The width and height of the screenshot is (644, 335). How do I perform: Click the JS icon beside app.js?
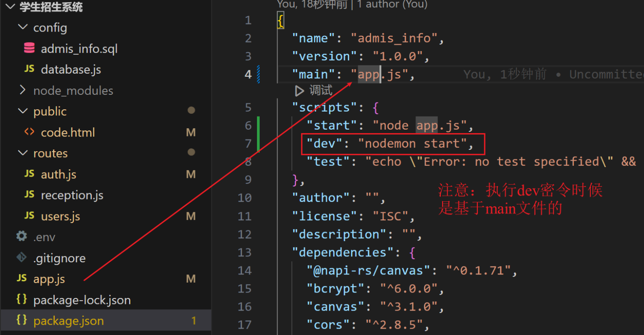tap(22, 279)
